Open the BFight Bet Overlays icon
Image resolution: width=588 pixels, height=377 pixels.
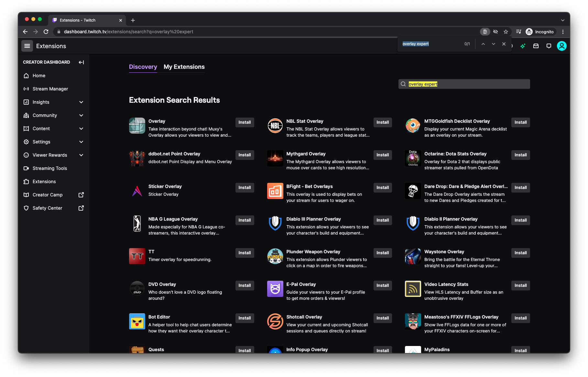click(275, 191)
